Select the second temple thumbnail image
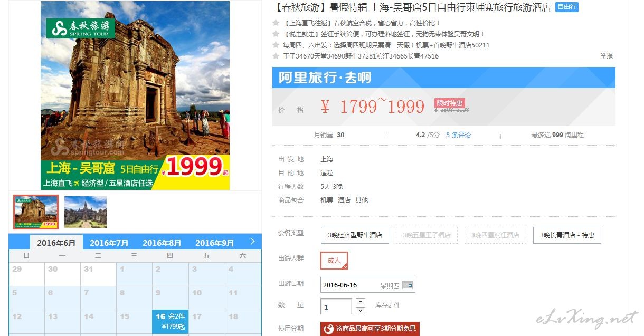This screenshot has height=336, width=644. coord(86,212)
